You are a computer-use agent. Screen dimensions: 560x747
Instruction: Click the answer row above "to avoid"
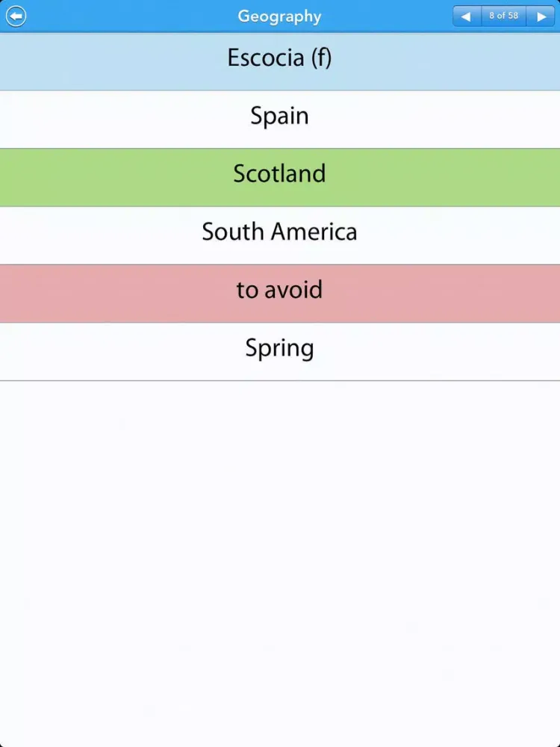pos(279,232)
